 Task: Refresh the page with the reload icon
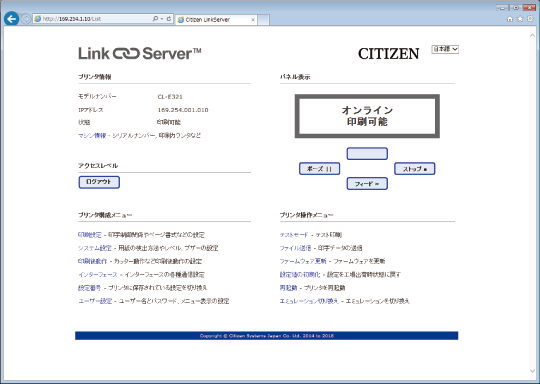tap(169, 19)
